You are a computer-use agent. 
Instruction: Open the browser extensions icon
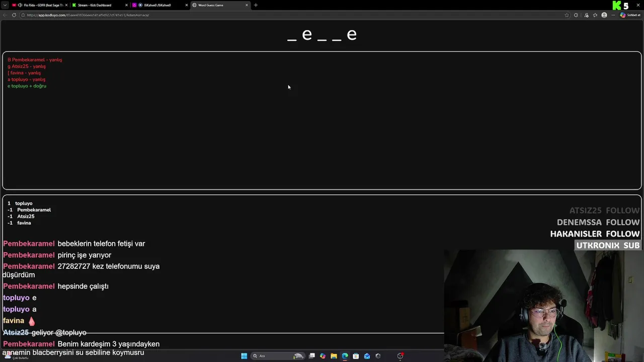576,15
